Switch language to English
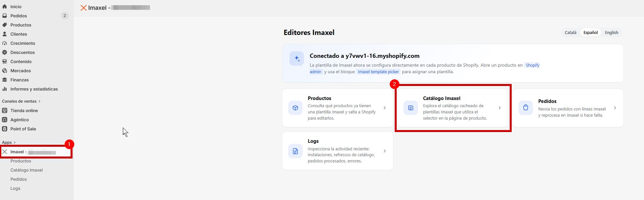 pos(611,32)
